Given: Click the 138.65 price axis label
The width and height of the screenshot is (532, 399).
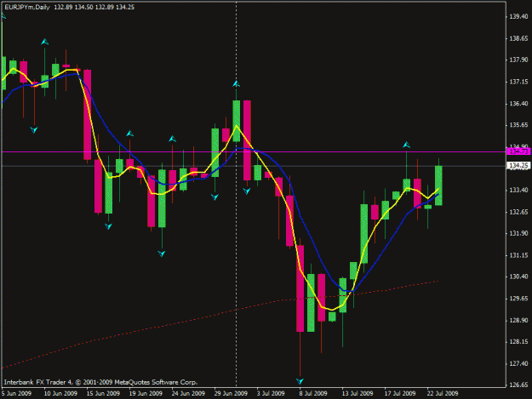Looking at the screenshot, I should pos(518,38).
